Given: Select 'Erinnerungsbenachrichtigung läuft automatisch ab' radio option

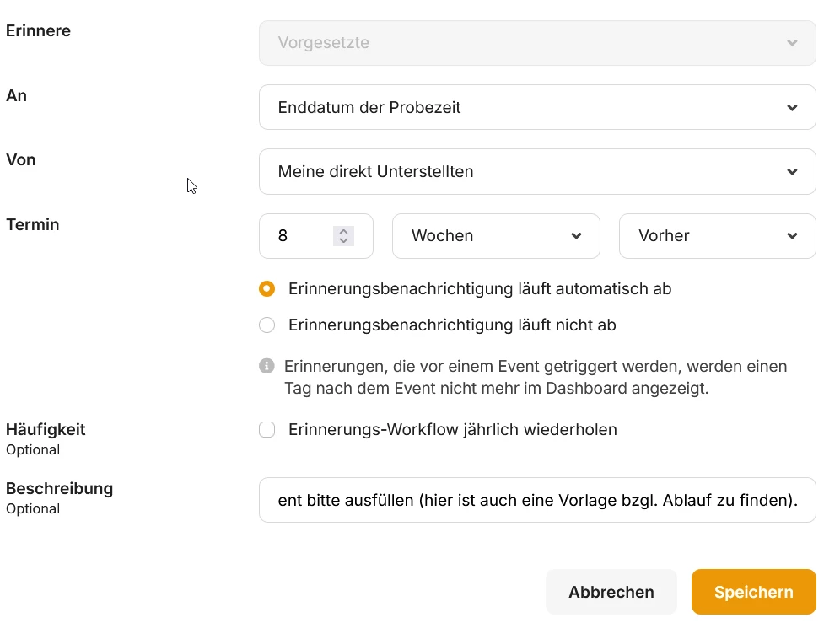Looking at the screenshot, I should (x=267, y=288).
